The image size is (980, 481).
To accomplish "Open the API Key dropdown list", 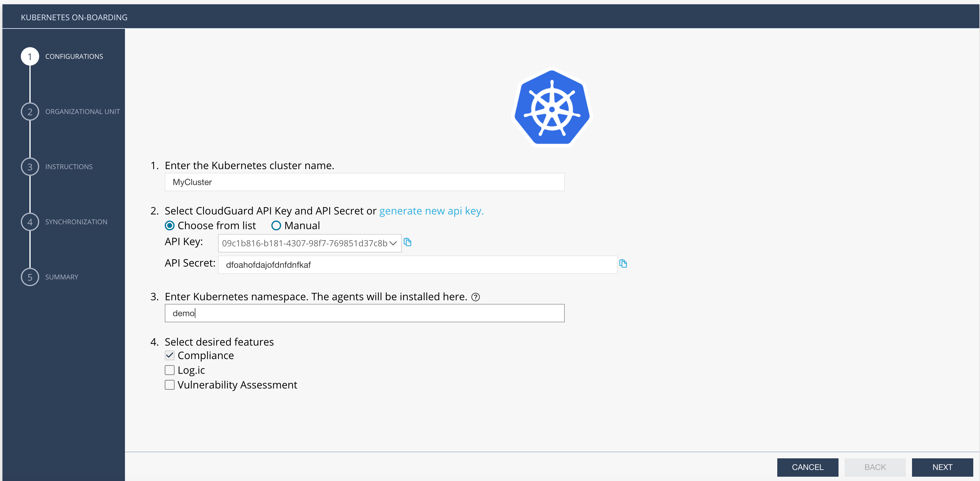I will point(309,243).
